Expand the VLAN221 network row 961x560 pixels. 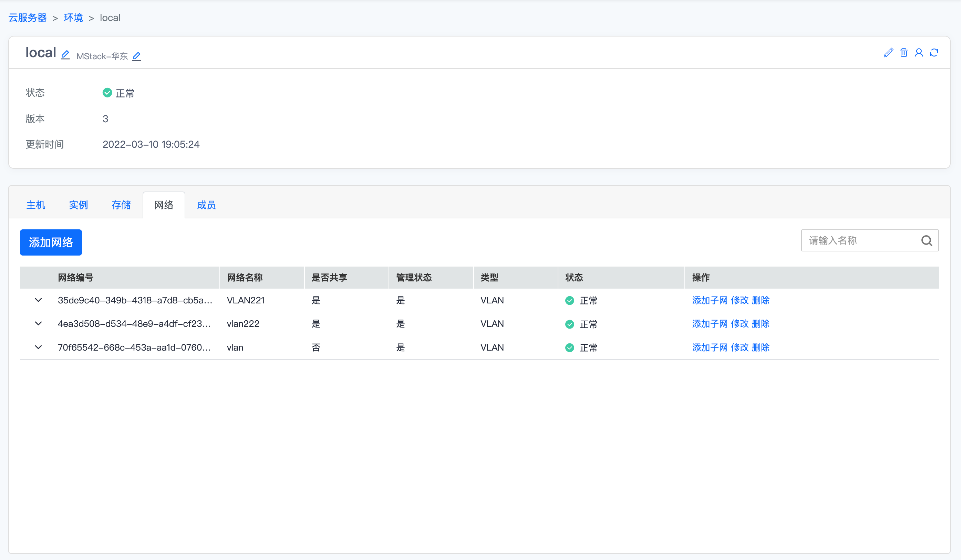pyautogui.click(x=39, y=300)
